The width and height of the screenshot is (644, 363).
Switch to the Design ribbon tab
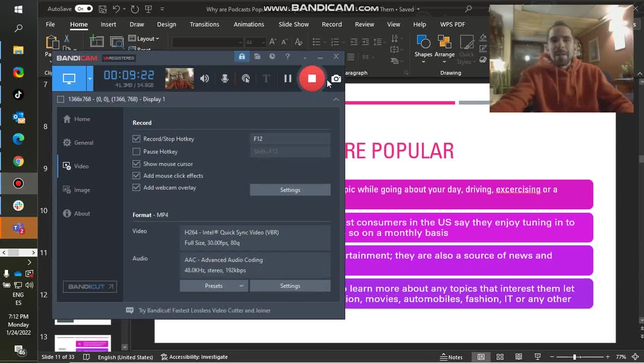(x=167, y=24)
